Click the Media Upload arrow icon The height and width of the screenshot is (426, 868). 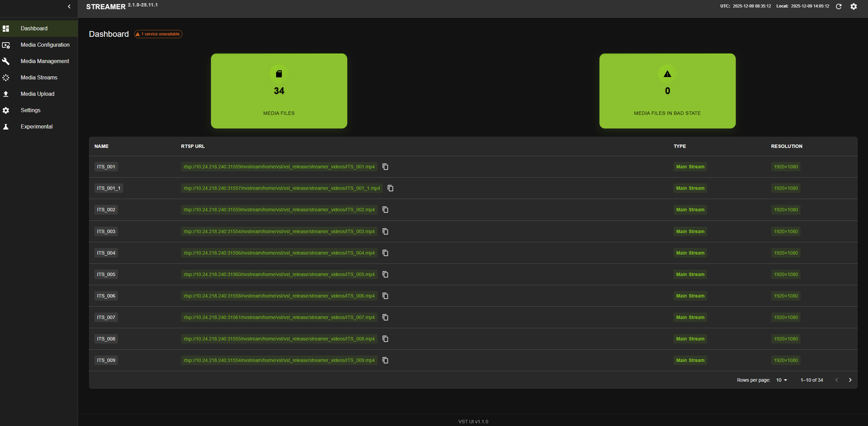(6, 94)
